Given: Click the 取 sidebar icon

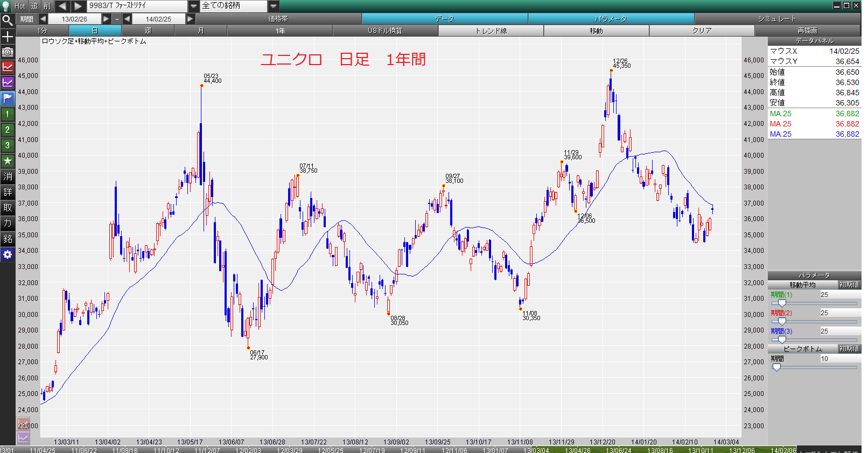Looking at the screenshot, I should tap(8, 208).
